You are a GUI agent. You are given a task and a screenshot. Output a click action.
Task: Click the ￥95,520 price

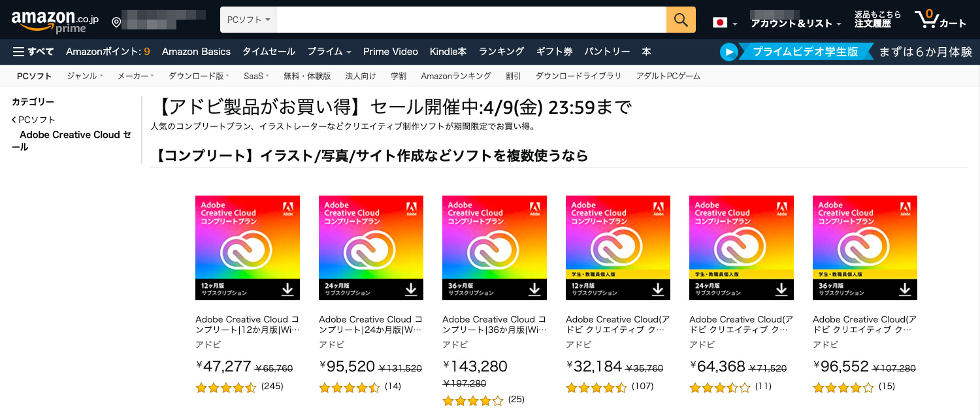[347, 366]
